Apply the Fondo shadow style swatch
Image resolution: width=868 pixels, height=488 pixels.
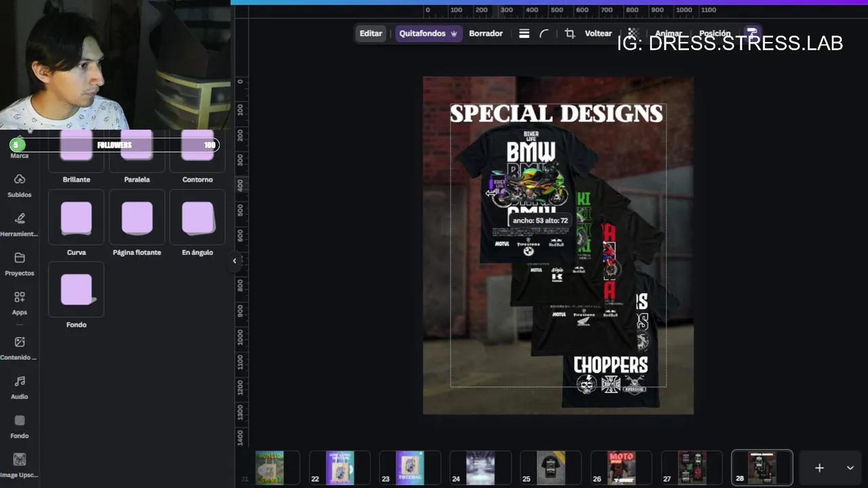tap(76, 289)
